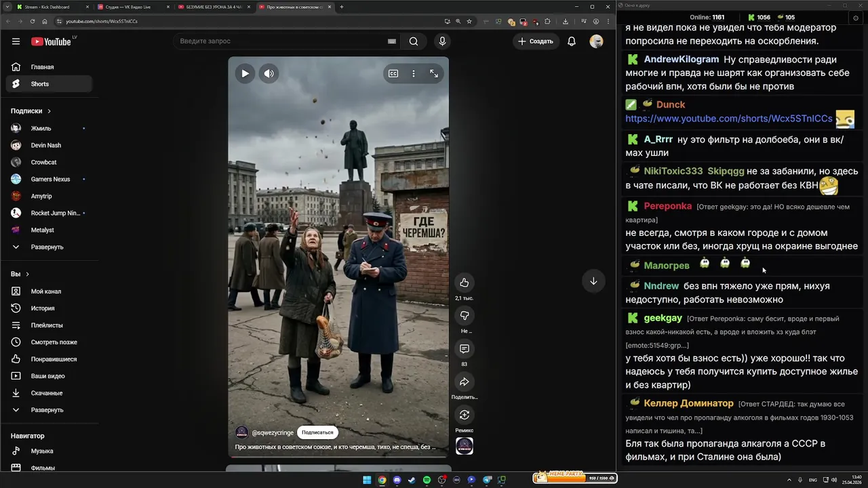The height and width of the screenshot is (488, 868).
Task: Open the Жмиль subscription channel
Action: pos(49,128)
